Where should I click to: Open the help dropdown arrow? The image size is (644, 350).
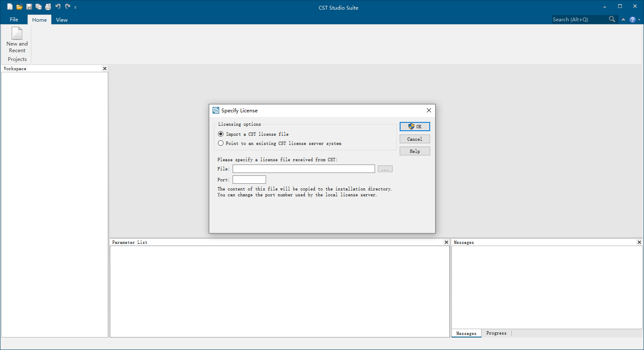pos(639,20)
